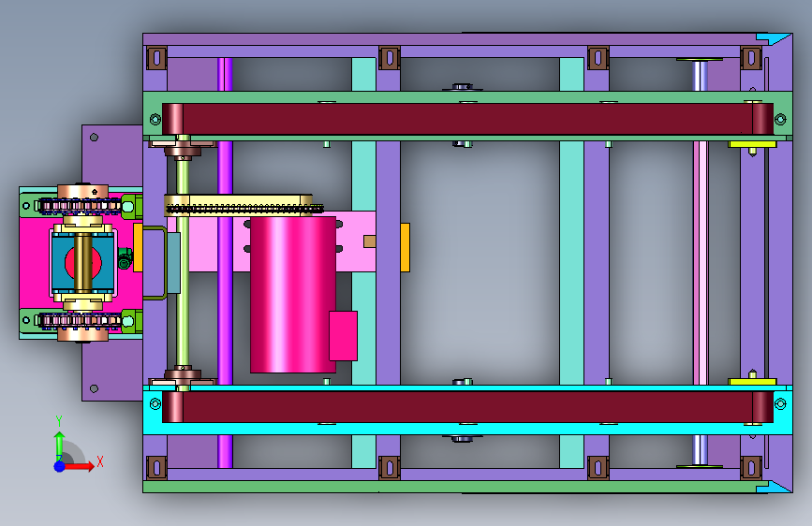Select the lower roller chain on the left assembly

(x=81, y=320)
